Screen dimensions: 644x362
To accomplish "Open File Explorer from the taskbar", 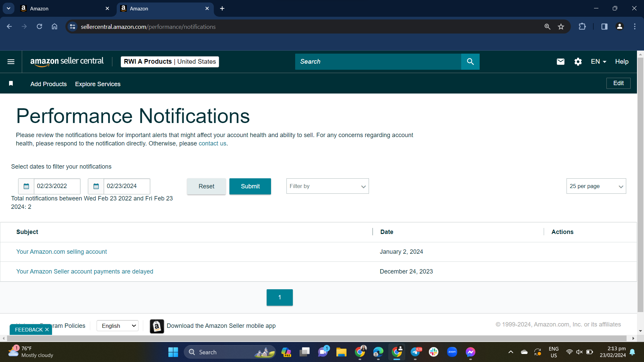I will (x=341, y=352).
